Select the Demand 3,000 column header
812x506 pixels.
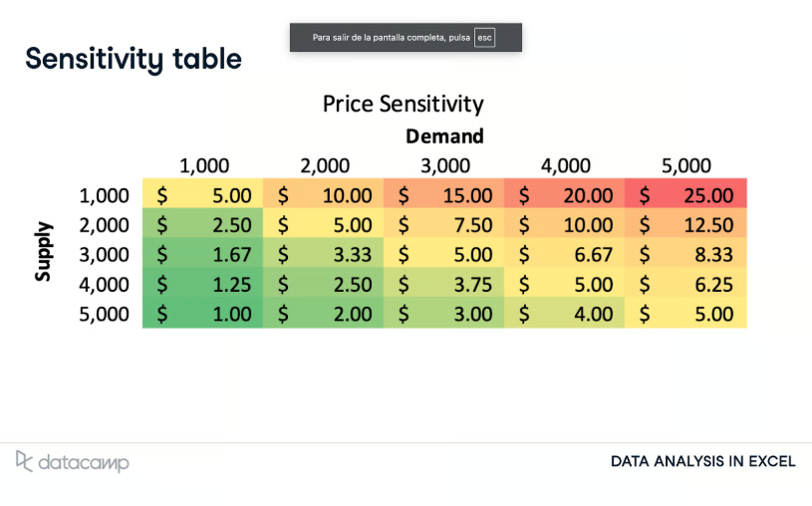pos(444,165)
